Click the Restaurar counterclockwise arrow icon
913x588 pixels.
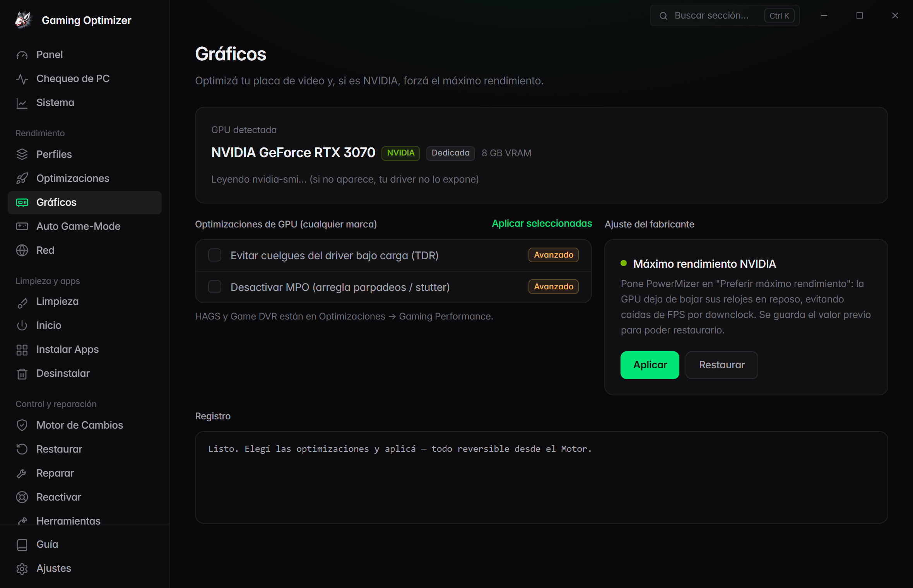(22, 449)
